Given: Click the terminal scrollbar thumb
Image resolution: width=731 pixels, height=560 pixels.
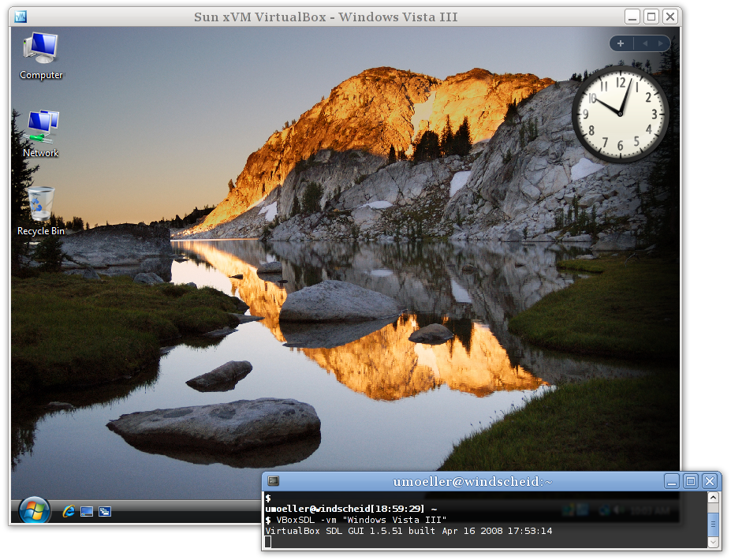Looking at the screenshot, I should [713, 524].
